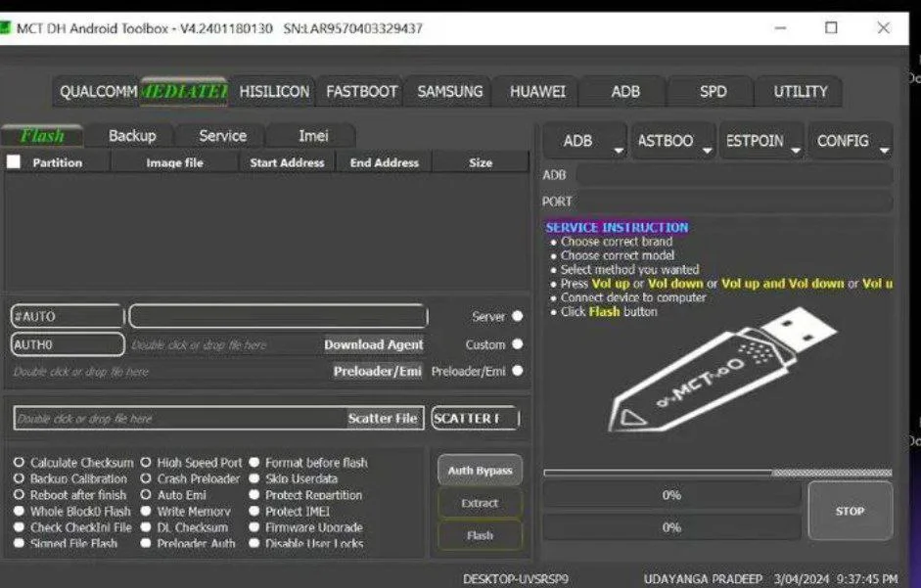The height and width of the screenshot is (588, 921).
Task: Click the Flash button at bottom
Action: [480, 535]
